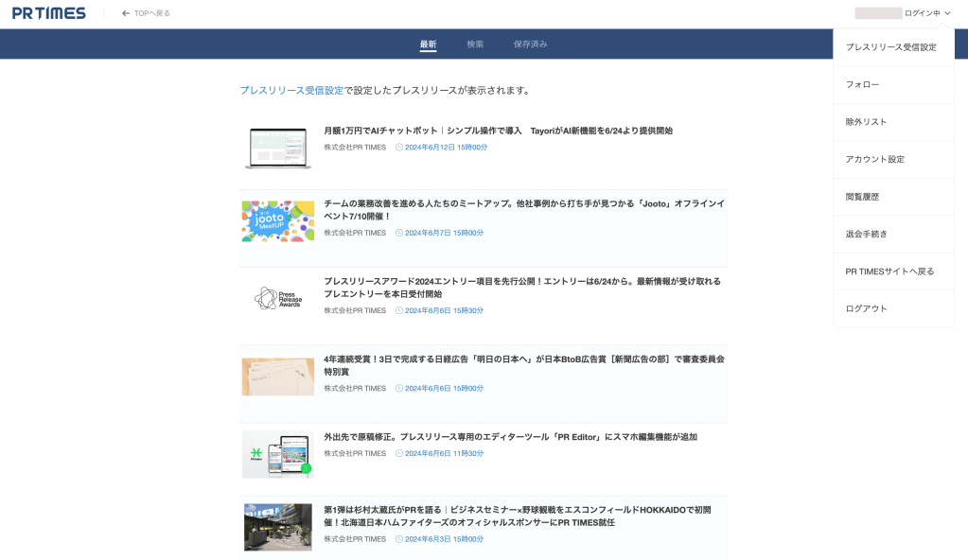The height and width of the screenshot is (560, 968).
Task: Click PR TIMESサイトへ戻る menu item
Action: click(x=889, y=271)
